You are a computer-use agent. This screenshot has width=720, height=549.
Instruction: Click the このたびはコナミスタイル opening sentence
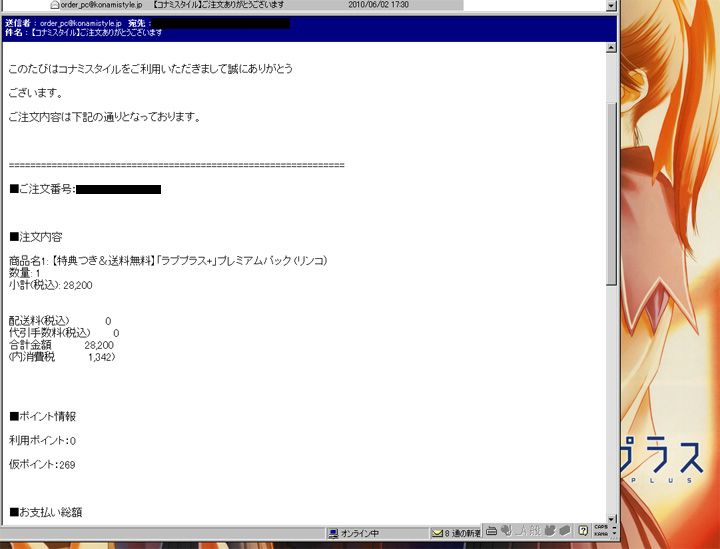click(151, 69)
